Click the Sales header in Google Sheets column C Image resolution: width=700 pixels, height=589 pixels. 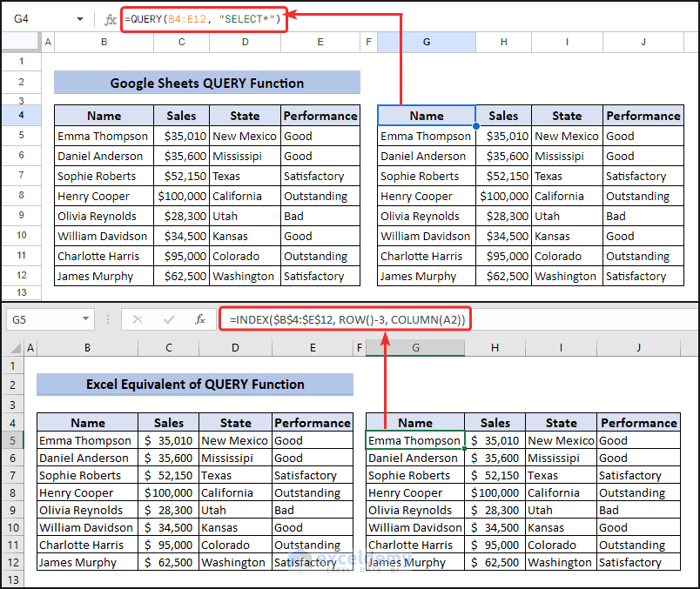(x=181, y=116)
